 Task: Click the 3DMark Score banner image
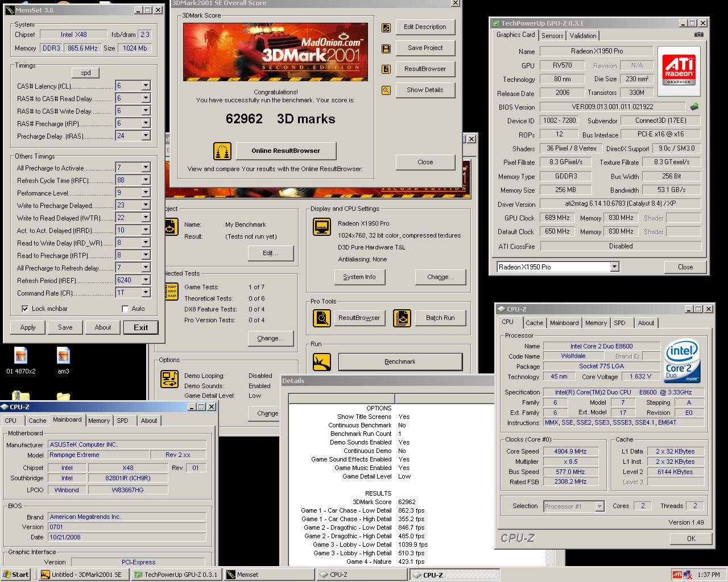[x=275, y=52]
